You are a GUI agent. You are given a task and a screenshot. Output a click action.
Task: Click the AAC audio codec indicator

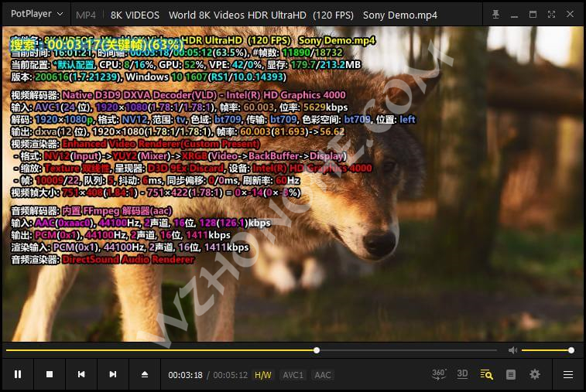tap(322, 375)
